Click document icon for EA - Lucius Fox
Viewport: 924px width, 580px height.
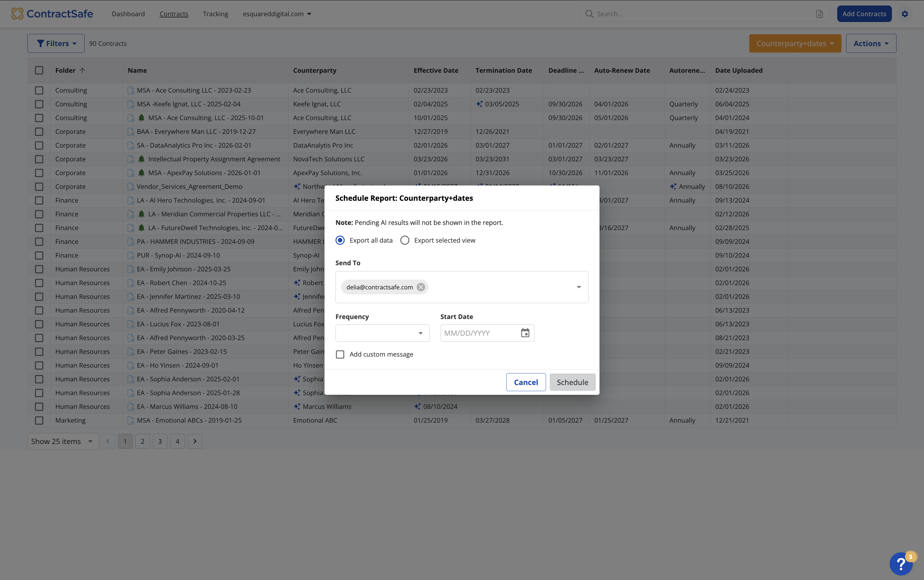coord(131,324)
